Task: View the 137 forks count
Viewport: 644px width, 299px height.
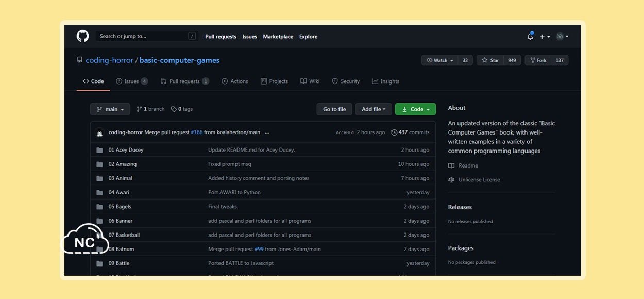Action: coord(560,60)
